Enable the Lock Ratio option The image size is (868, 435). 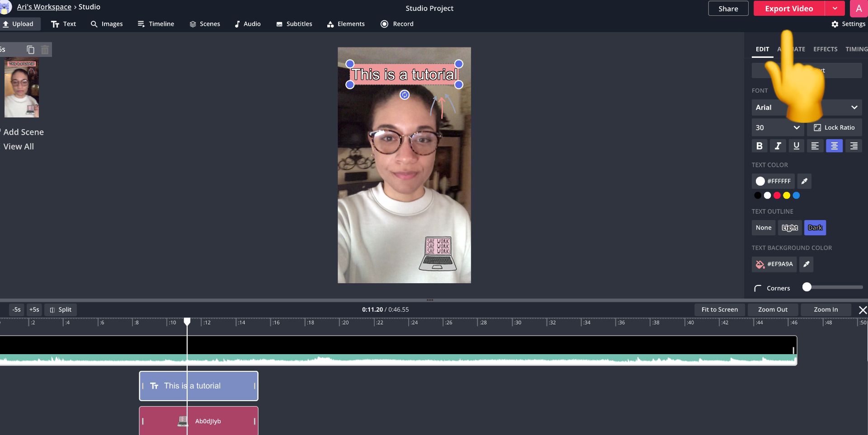(x=835, y=128)
